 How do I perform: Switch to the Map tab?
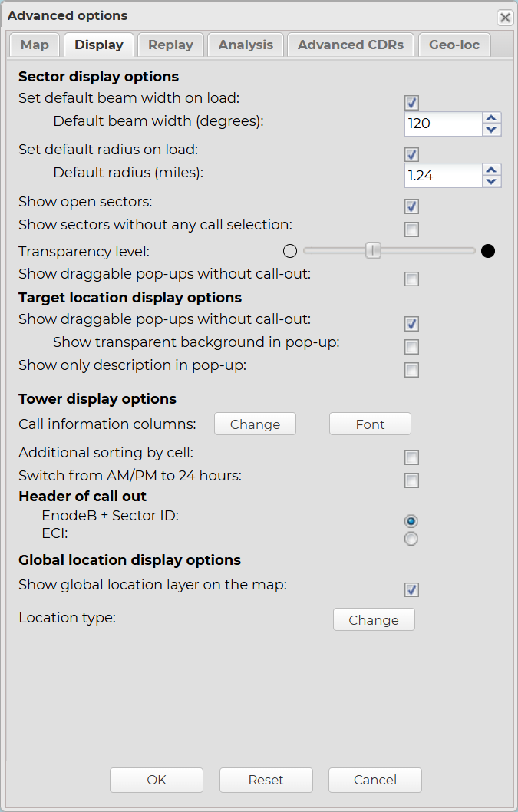(35, 45)
